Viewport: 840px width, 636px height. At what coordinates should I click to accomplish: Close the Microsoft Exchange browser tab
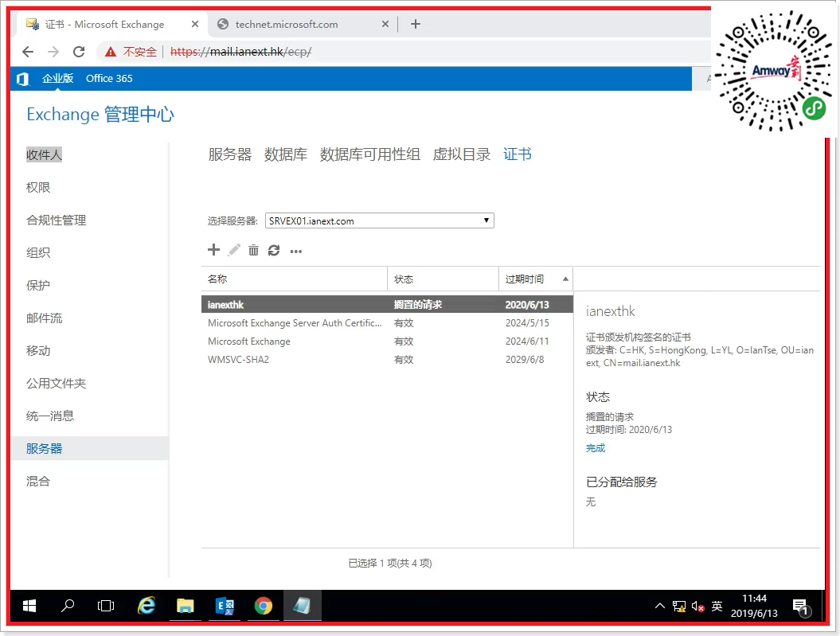pyautogui.click(x=195, y=24)
